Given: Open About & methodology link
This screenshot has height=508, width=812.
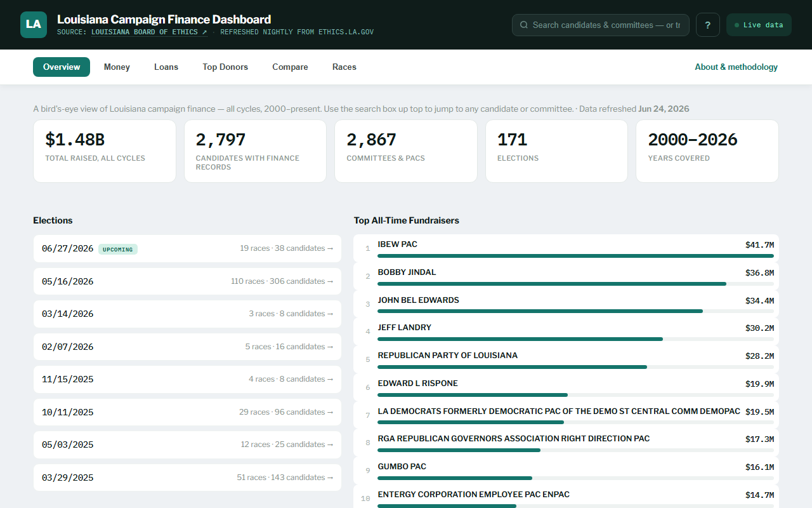Looking at the screenshot, I should pyautogui.click(x=736, y=67).
